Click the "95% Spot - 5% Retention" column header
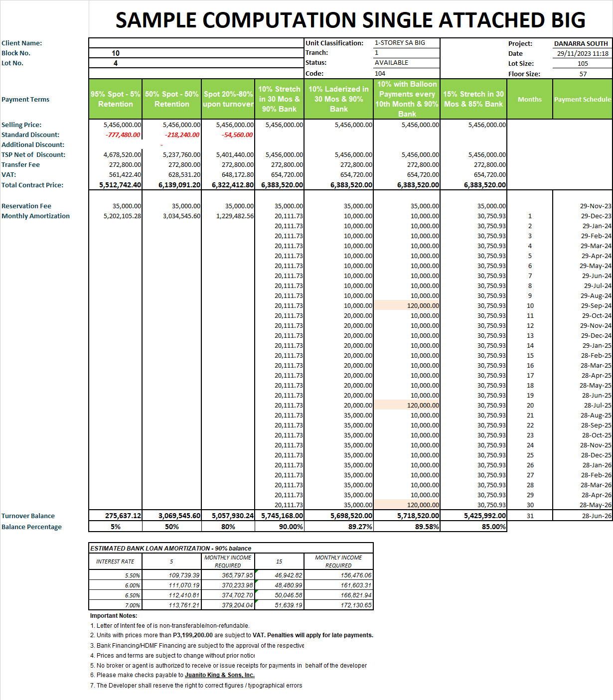613x700 pixels. coord(115,99)
